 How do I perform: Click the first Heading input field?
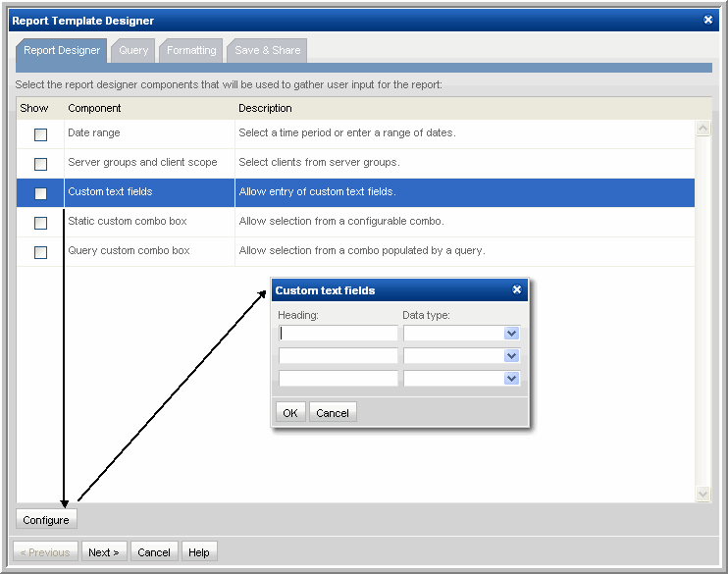point(338,334)
